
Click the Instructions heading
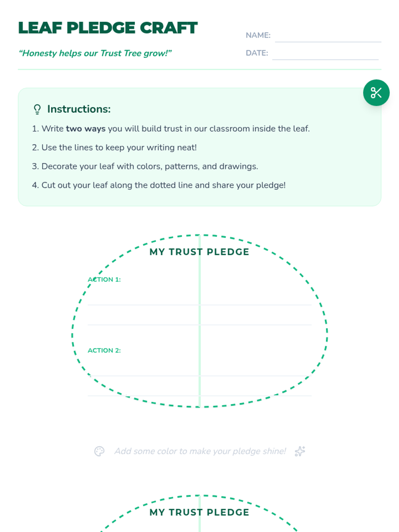(79, 109)
